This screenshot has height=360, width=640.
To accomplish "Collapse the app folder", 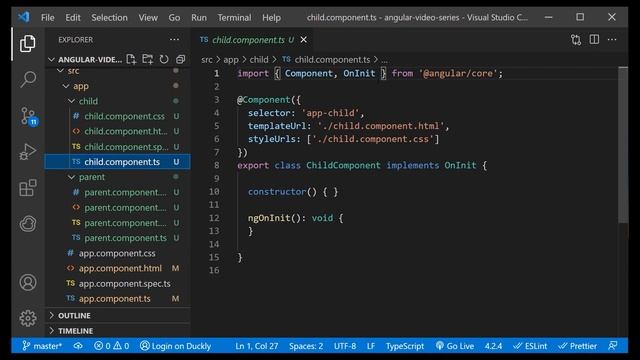I will click(80, 86).
